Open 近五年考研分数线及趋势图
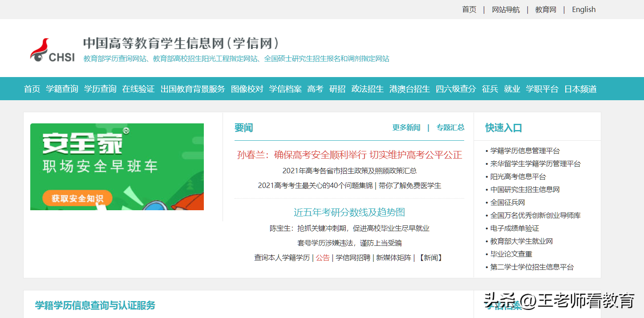The height and width of the screenshot is (318, 644). [x=349, y=212]
